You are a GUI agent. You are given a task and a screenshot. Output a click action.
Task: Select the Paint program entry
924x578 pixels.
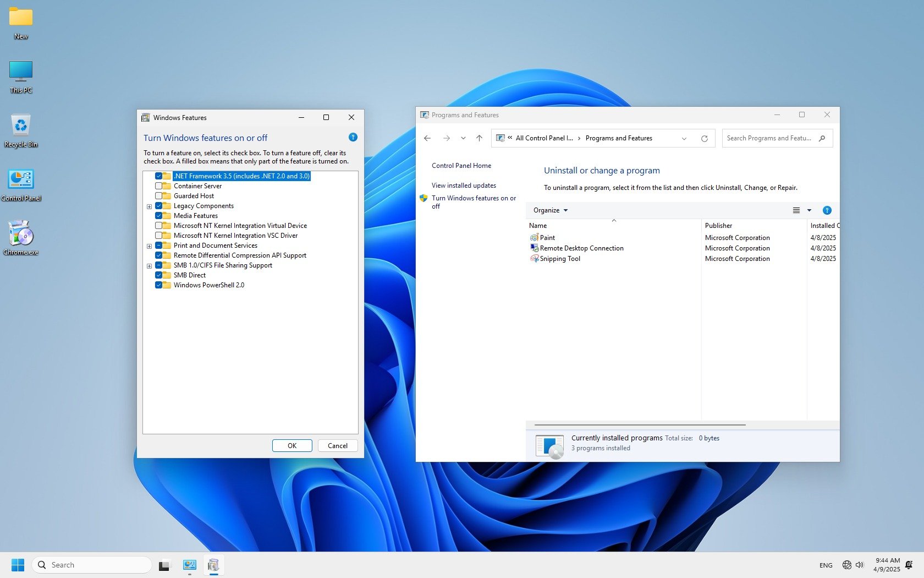[547, 238]
